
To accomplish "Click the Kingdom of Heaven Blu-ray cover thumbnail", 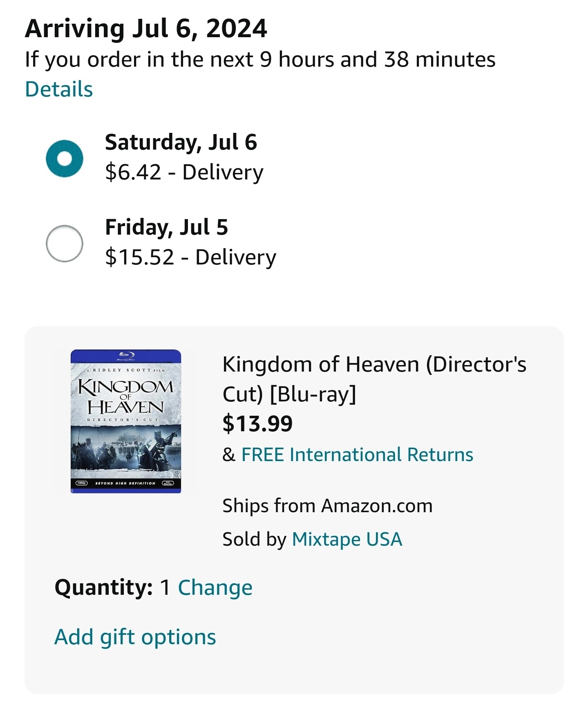I will 126,421.
